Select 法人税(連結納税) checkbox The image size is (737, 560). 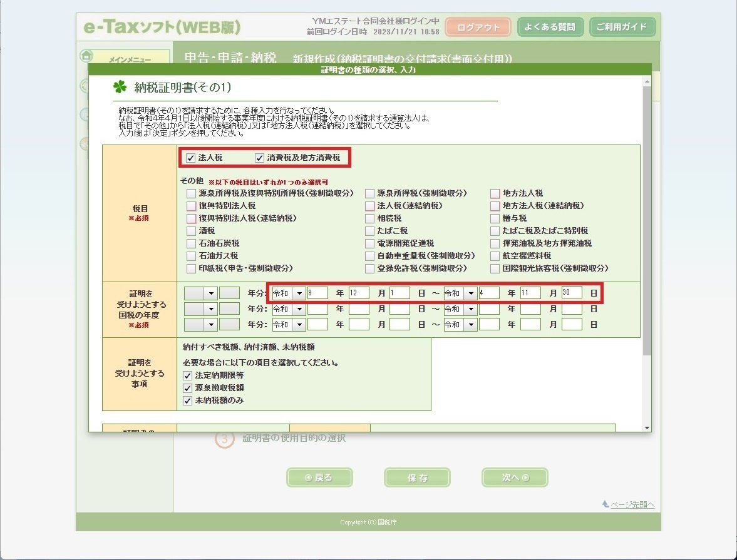[370, 206]
